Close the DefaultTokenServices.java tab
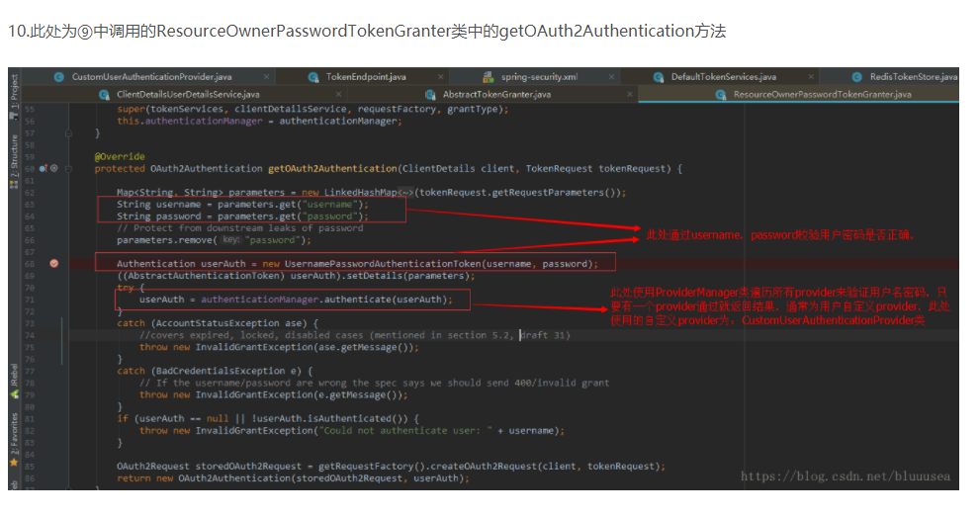 [811, 77]
